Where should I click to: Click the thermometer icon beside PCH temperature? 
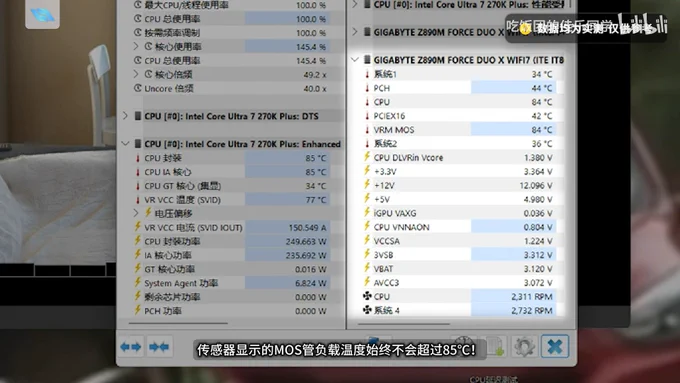(367, 88)
